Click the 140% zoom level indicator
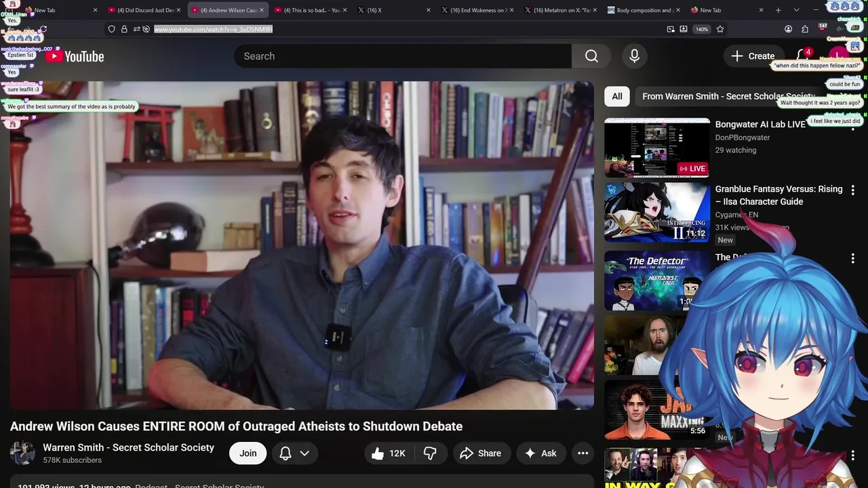The height and width of the screenshot is (488, 868). click(x=702, y=29)
